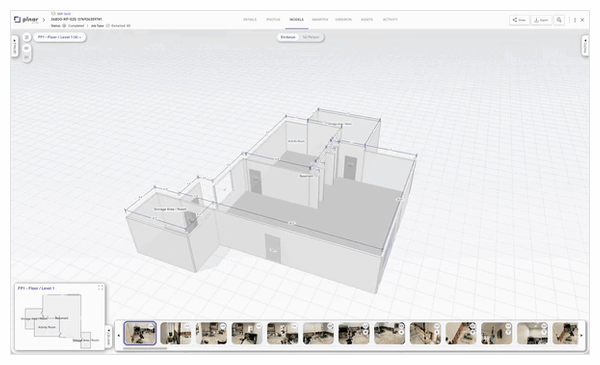Select the seventh photo thumbnail
Image resolution: width=600 pixels, height=365 pixels.
click(x=354, y=333)
